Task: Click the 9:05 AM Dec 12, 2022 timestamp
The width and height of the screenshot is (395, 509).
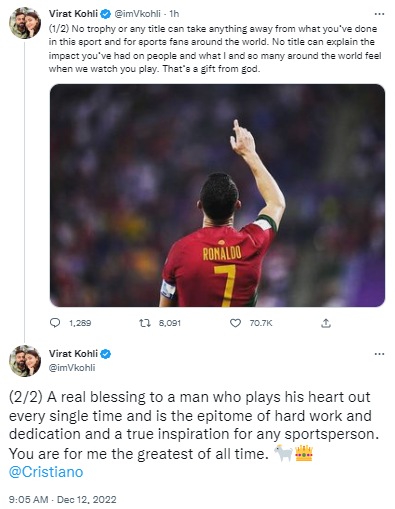Action: tap(63, 500)
